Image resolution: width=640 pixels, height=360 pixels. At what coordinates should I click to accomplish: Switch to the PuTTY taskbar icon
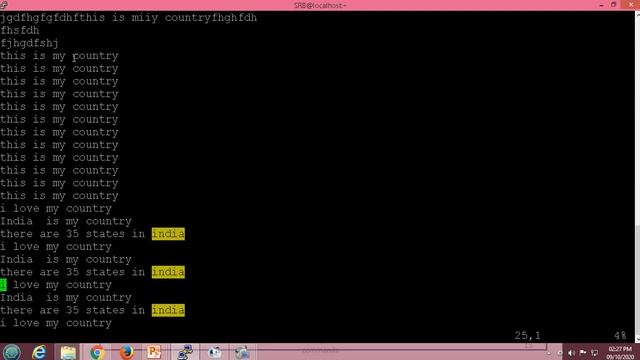[x=185, y=352]
